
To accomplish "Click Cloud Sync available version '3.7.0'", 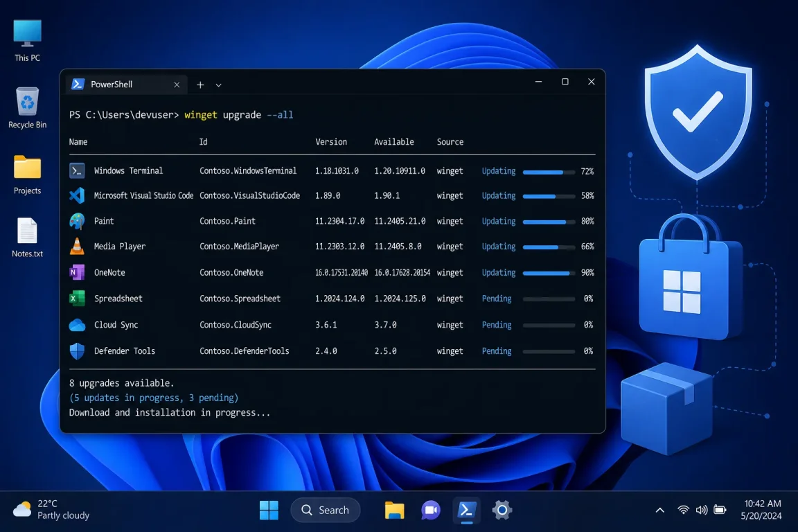I will [x=385, y=325].
